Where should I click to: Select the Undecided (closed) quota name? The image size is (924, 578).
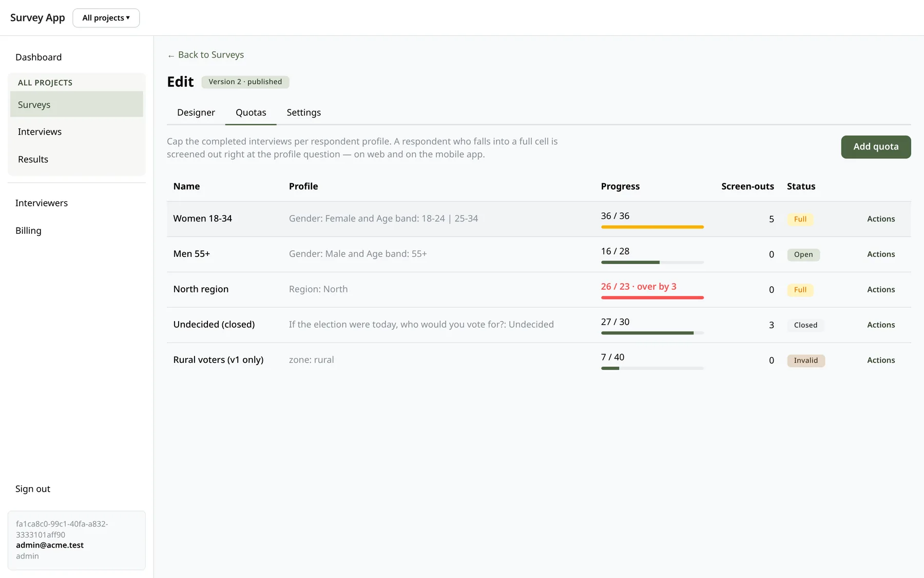214,325
